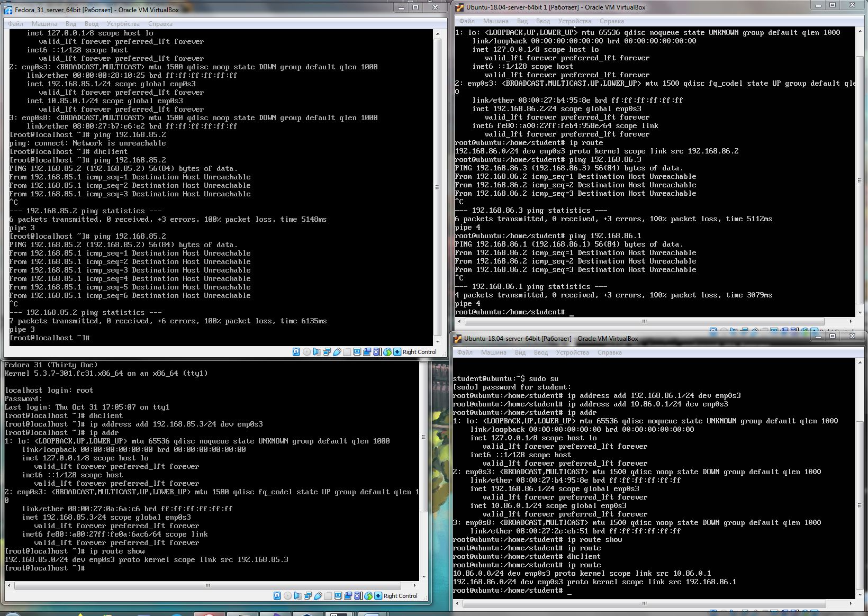Click the virtualization CPU indicator in the bottom-left Fedora window
This screenshot has width=868, height=616.
(x=358, y=596)
